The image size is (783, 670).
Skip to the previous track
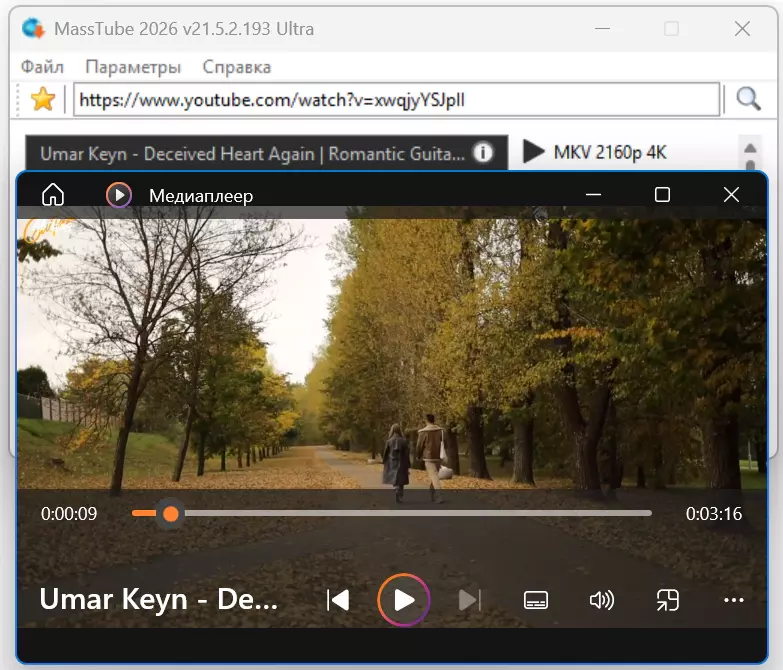[x=338, y=600]
